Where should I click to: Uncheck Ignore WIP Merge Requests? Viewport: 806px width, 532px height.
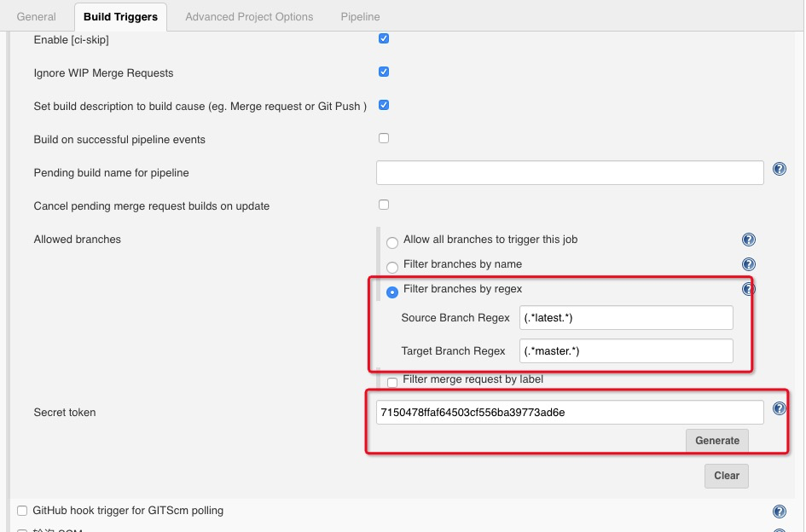pyautogui.click(x=384, y=72)
